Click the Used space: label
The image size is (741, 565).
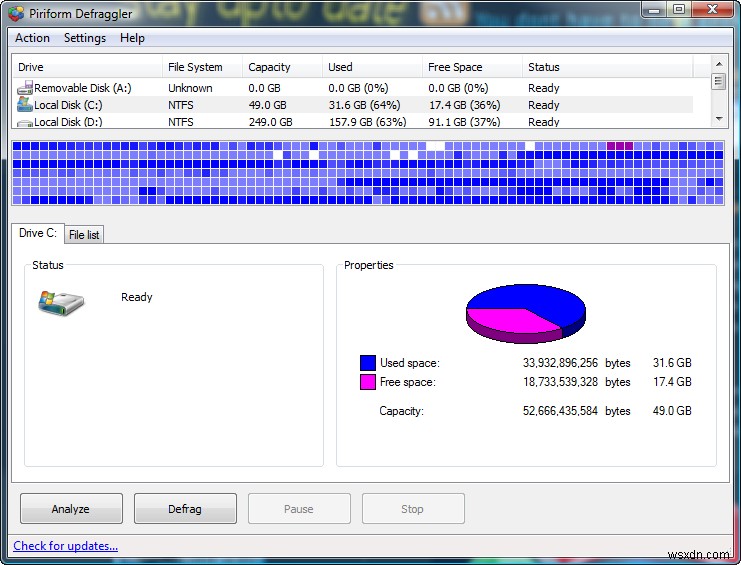[410, 363]
